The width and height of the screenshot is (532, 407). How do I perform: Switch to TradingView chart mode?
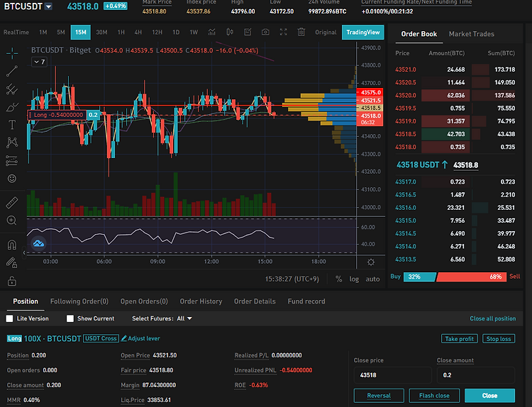(x=363, y=32)
